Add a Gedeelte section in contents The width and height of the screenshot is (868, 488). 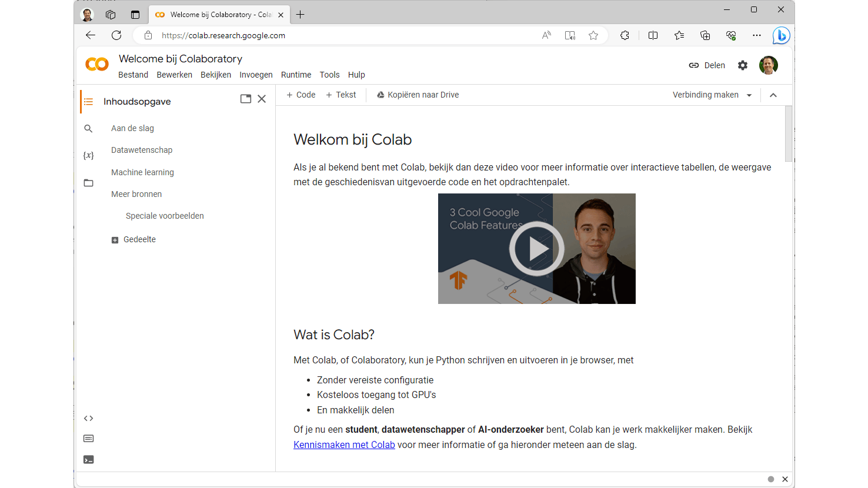[x=133, y=239]
